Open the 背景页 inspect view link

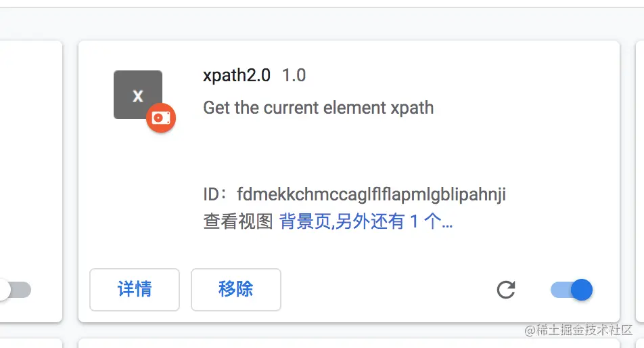tap(305, 221)
